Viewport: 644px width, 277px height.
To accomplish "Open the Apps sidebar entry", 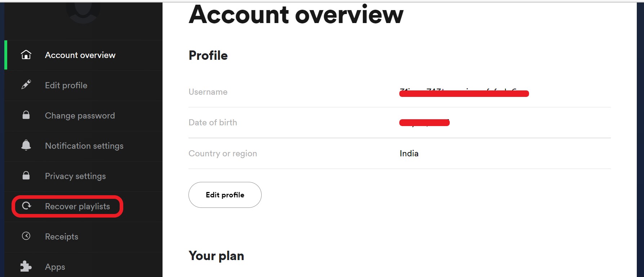I will point(55,267).
